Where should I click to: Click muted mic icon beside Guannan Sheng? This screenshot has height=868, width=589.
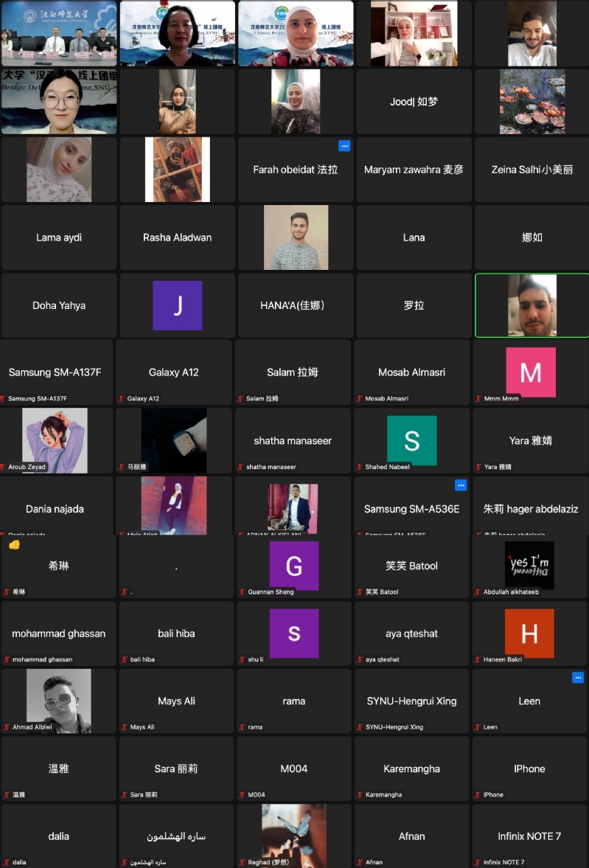click(x=241, y=591)
